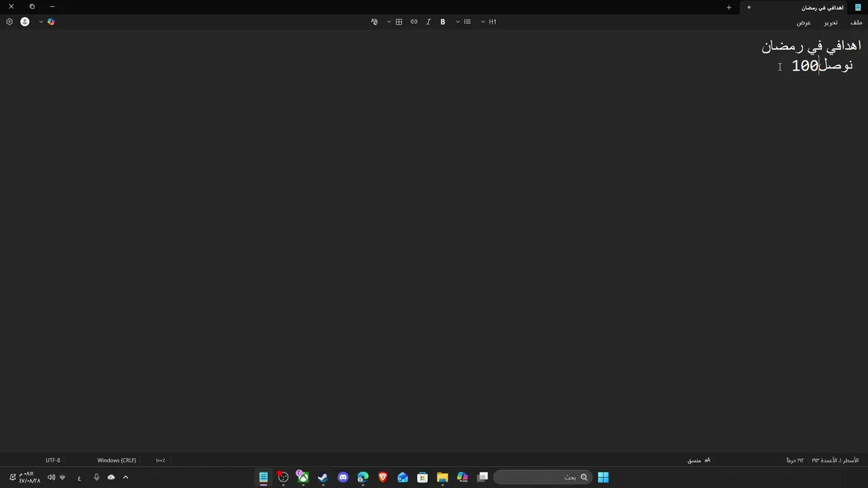
Task: Click the number 100 in the document
Action: pyautogui.click(x=805, y=66)
